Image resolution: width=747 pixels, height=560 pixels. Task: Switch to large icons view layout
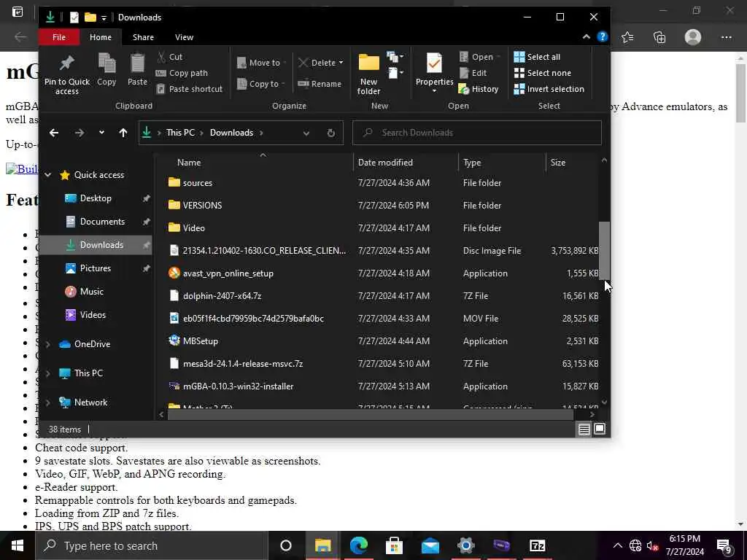pyautogui.click(x=600, y=429)
